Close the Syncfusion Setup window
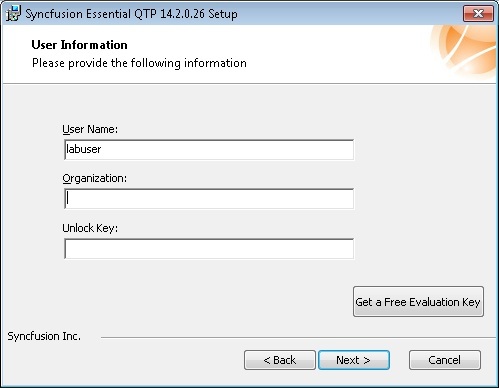This screenshot has height=388, width=499. click(x=478, y=14)
